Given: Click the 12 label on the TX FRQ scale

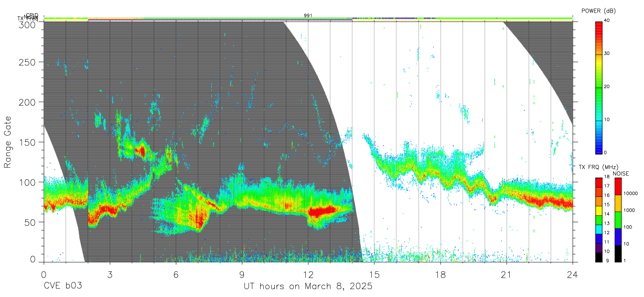Looking at the screenshot, I should point(607,233).
